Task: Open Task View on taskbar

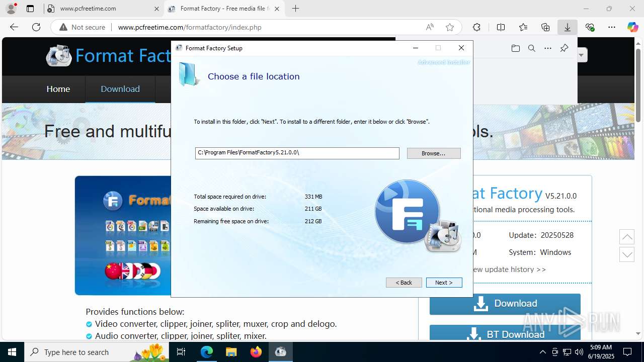Action: tap(182, 352)
